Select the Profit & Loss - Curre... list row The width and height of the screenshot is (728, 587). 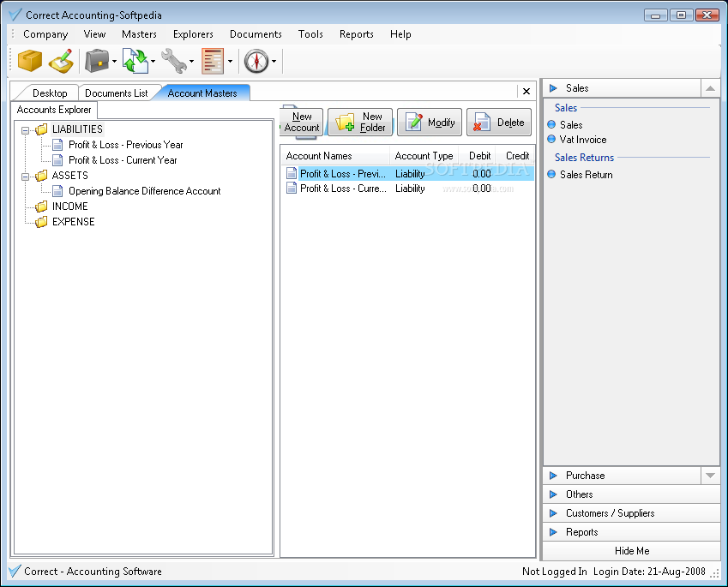point(408,189)
